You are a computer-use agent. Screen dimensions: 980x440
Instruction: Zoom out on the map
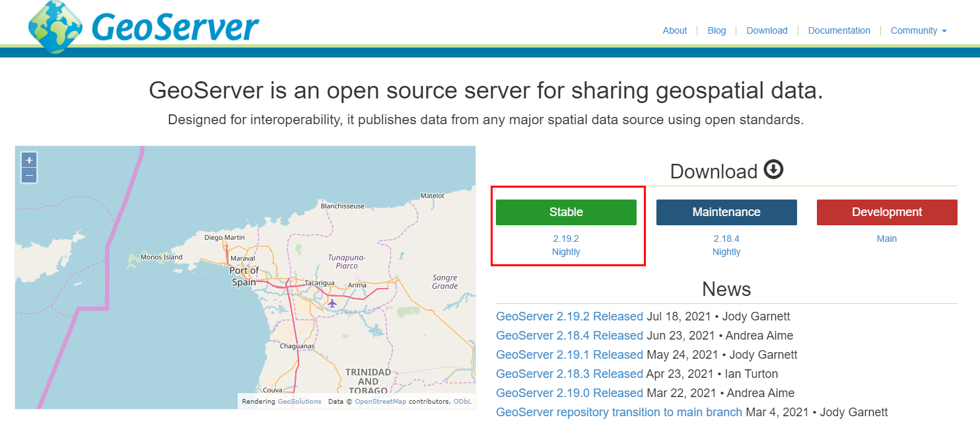tap(29, 175)
